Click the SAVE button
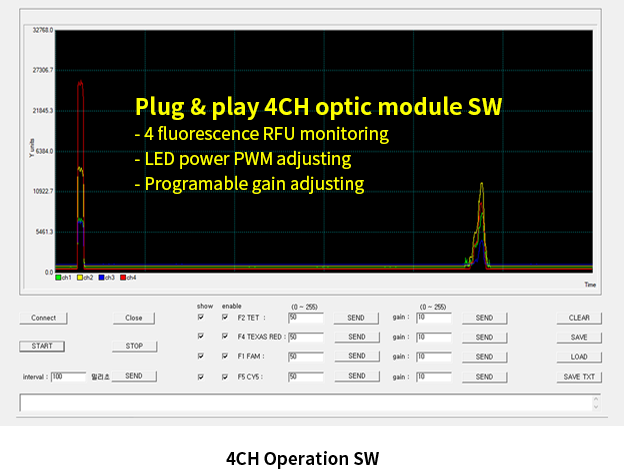Viewport: 624px width, 469px height. [579, 337]
